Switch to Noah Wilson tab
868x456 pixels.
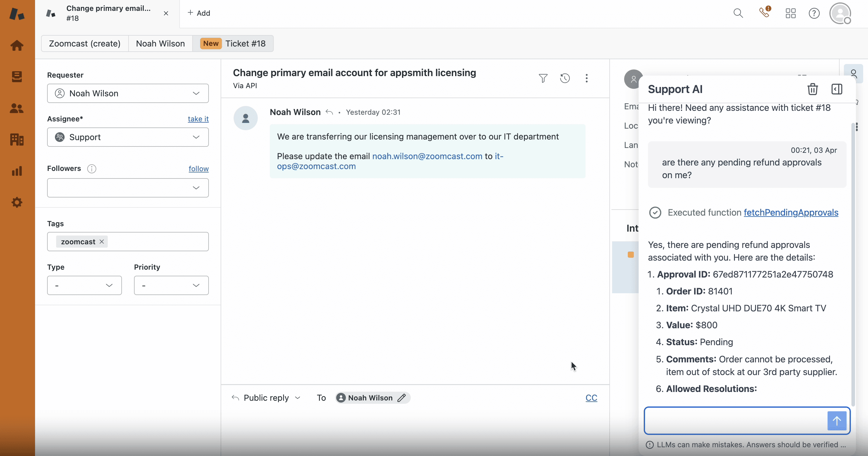160,43
